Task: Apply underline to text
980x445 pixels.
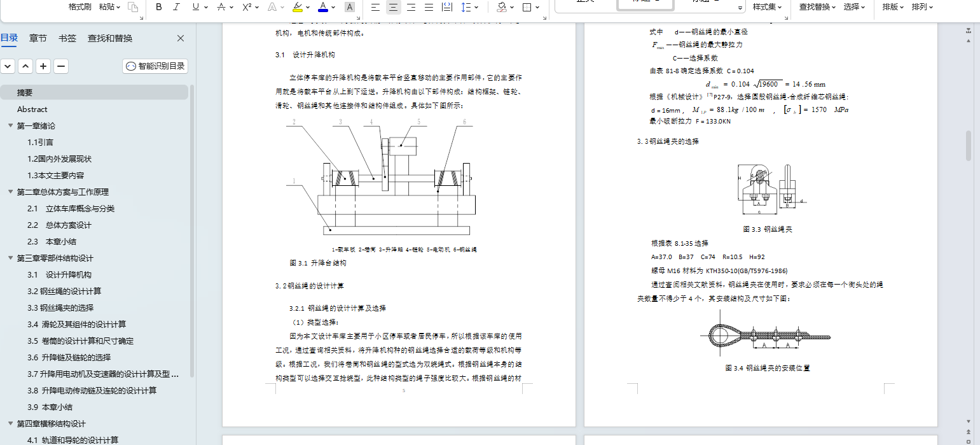Action: [x=195, y=7]
